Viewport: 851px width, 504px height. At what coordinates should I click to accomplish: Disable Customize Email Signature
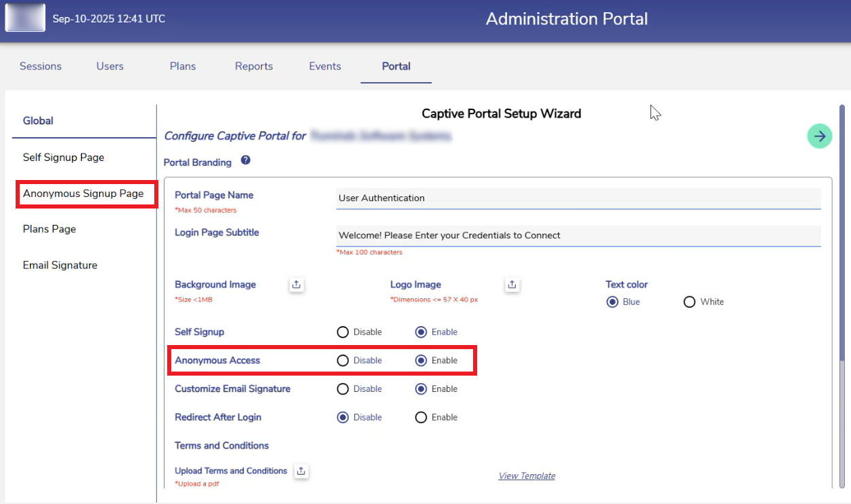343,389
